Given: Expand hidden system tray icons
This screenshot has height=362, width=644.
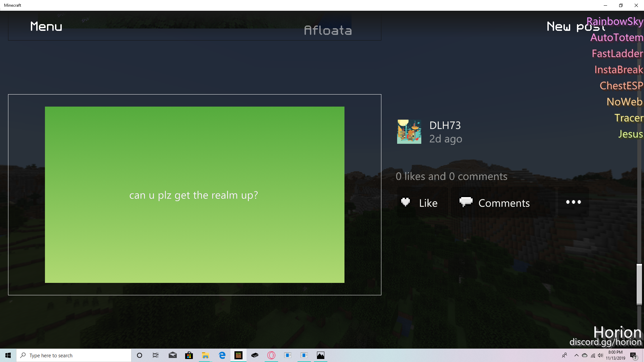Looking at the screenshot, I should [576, 355].
